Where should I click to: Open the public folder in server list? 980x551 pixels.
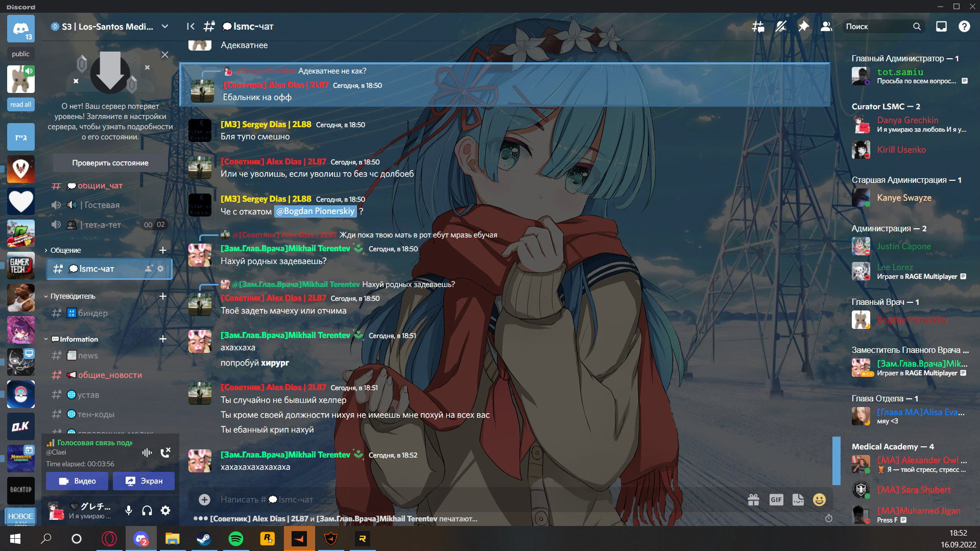(x=21, y=54)
